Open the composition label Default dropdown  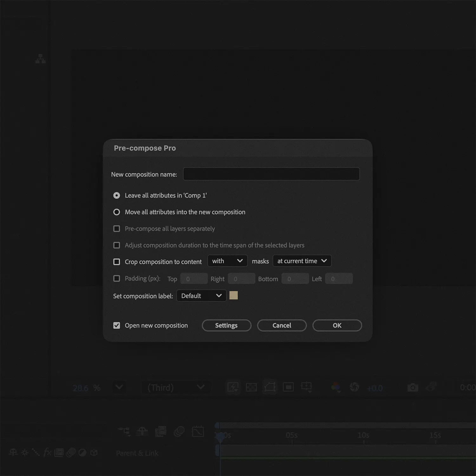click(202, 296)
